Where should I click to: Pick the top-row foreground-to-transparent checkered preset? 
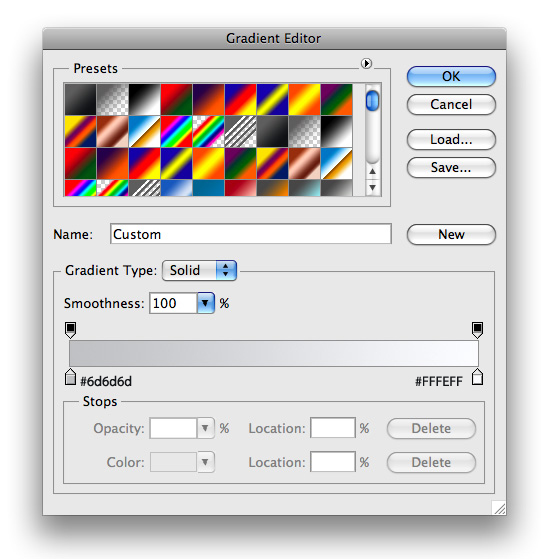pyautogui.click(x=112, y=99)
